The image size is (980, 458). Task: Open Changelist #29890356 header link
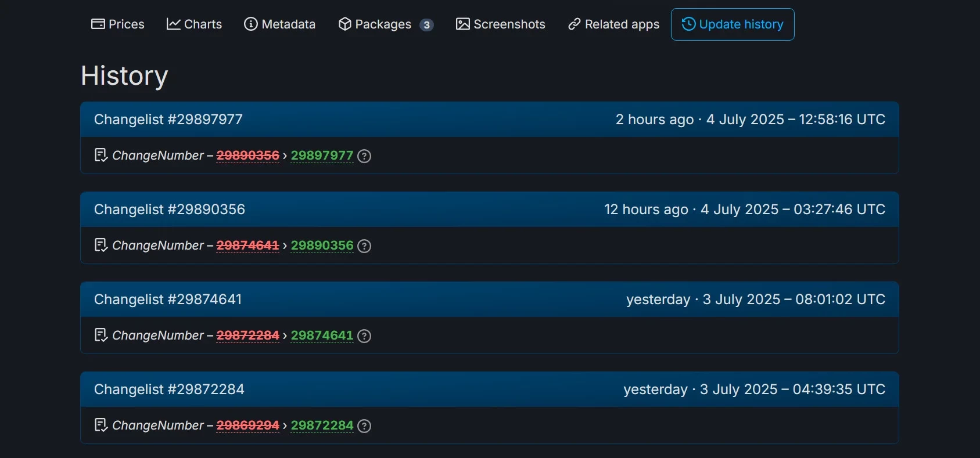pyautogui.click(x=170, y=210)
